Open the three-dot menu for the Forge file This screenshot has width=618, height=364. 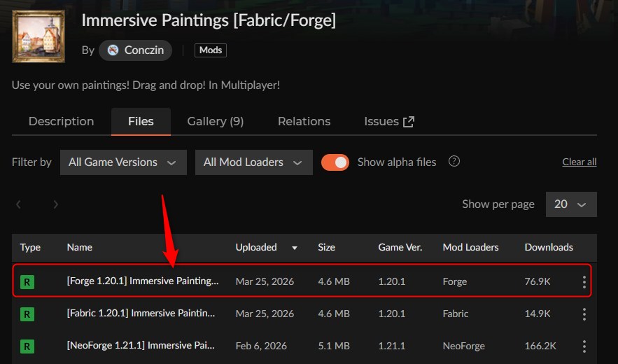pyautogui.click(x=584, y=281)
